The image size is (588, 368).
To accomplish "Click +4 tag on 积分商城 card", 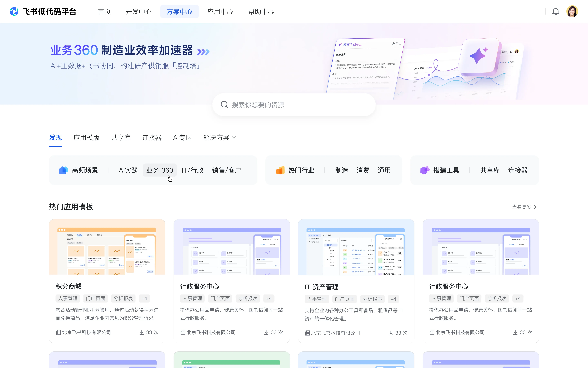I will pos(144,298).
